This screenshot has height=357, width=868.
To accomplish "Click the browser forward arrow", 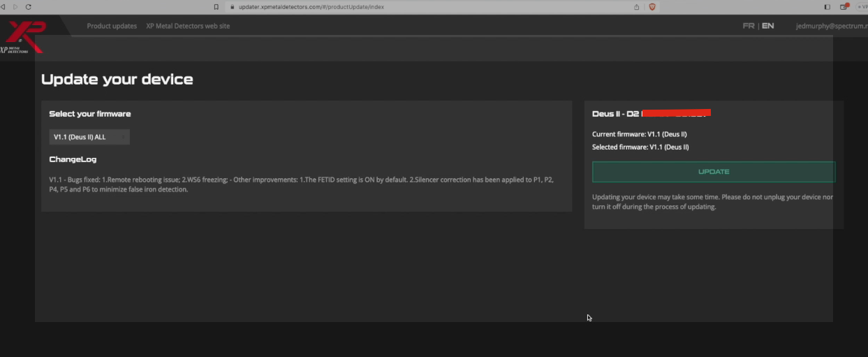I will click(x=15, y=6).
